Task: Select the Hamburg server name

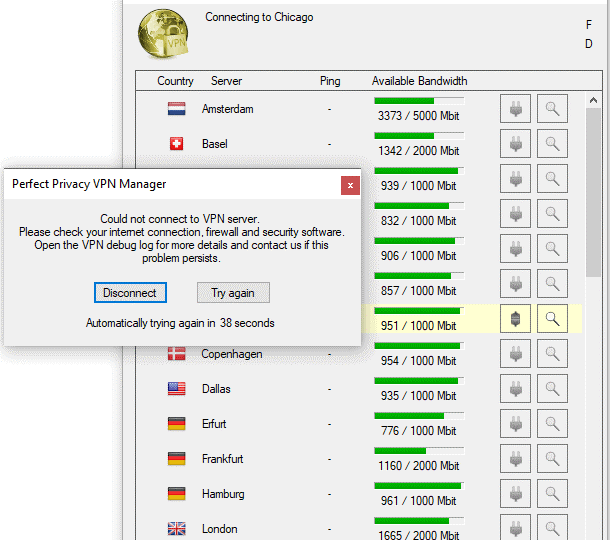Action: [223, 494]
